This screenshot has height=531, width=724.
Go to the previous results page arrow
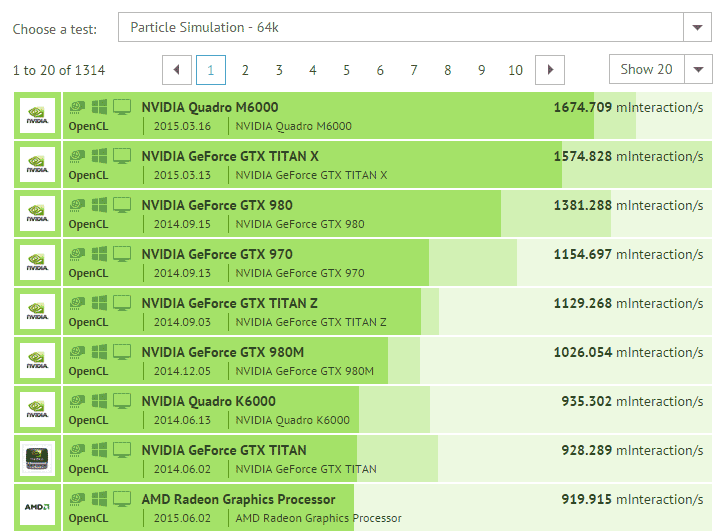click(x=177, y=70)
